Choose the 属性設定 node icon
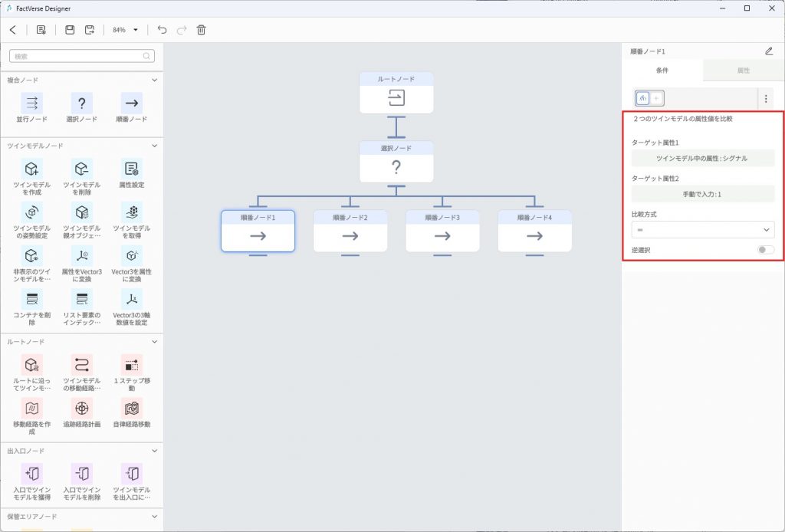 click(x=131, y=169)
